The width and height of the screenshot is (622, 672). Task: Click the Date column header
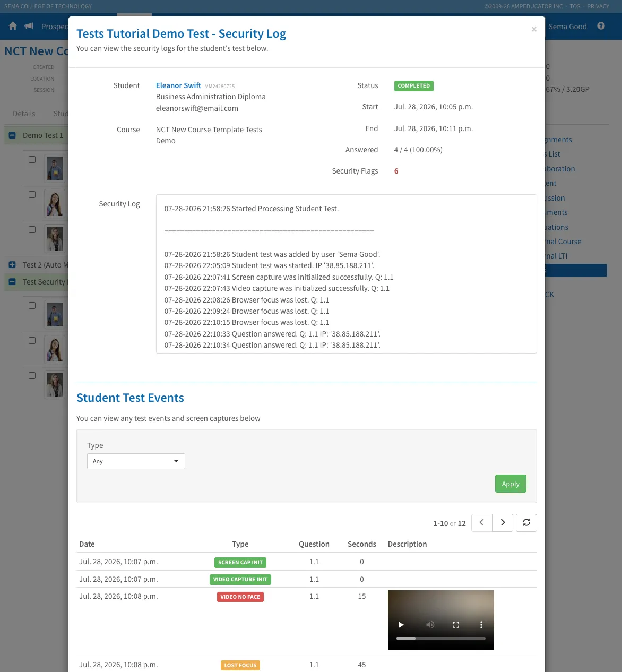coord(87,544)
